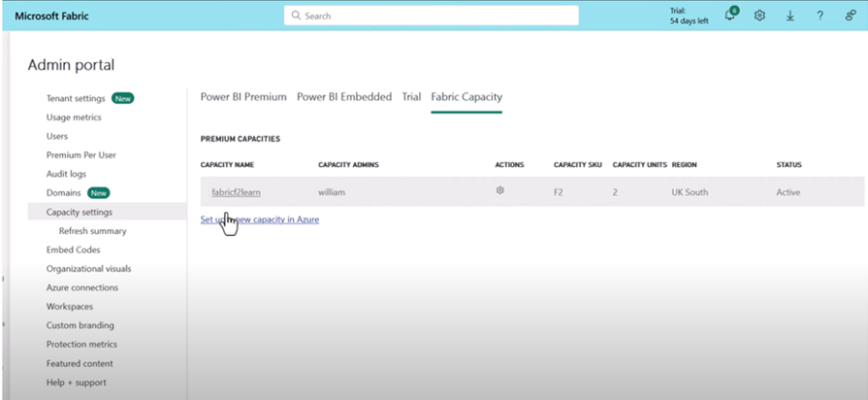Open the Help question mark icon
The height and width of the screenshot is (400, 868).
click(x=820, y=16)
